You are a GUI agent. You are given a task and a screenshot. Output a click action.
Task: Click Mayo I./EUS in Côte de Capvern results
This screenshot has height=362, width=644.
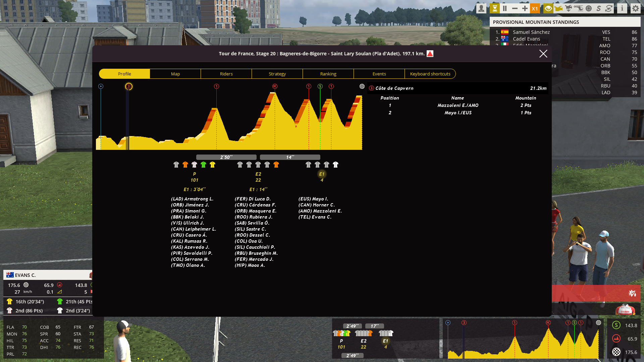click(458, 113)
